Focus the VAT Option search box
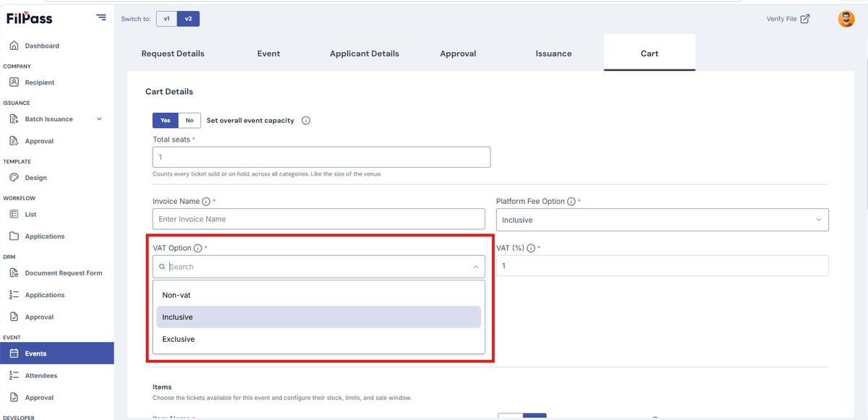Screen dimensions: 868x420 click(318, 267)
